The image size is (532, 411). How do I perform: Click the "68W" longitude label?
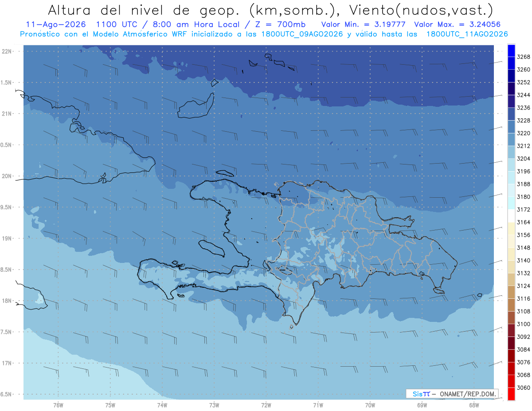(474, 405)
